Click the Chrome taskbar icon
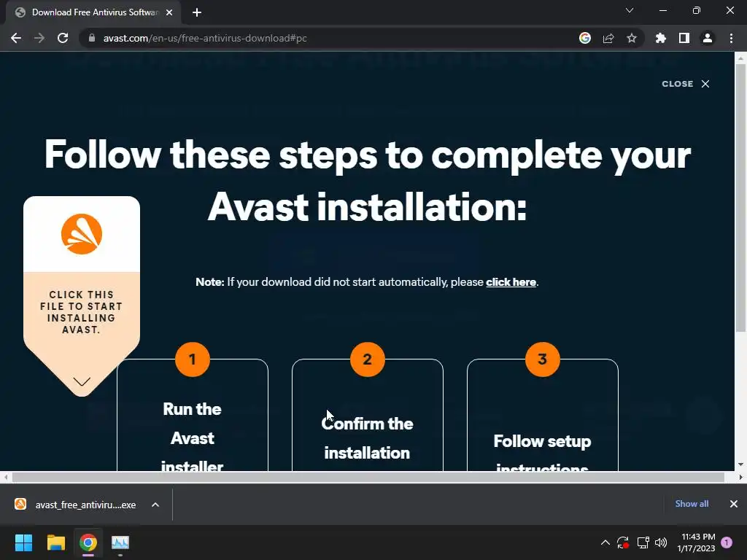The image size is (747, 560). 88,542
